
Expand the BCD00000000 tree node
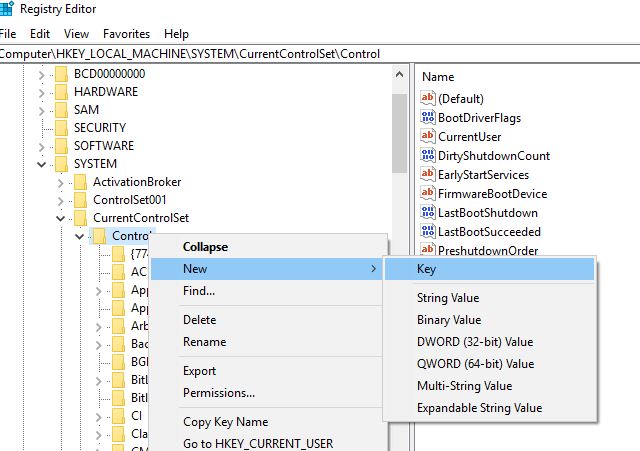point(41,74)
